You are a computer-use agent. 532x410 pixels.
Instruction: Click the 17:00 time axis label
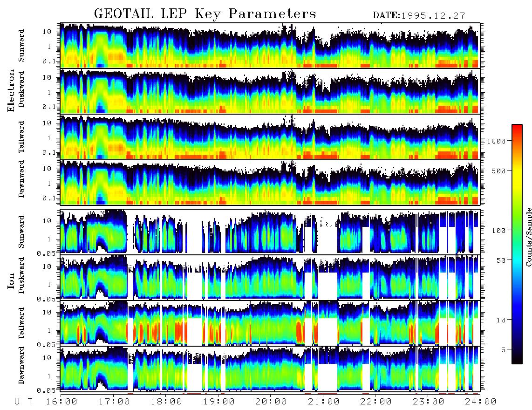[x=114, y=402]
